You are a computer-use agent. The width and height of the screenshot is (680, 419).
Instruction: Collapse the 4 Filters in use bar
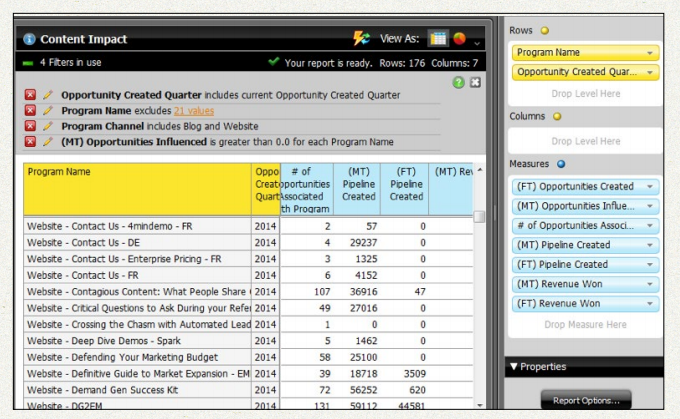[x=27, y=62]
